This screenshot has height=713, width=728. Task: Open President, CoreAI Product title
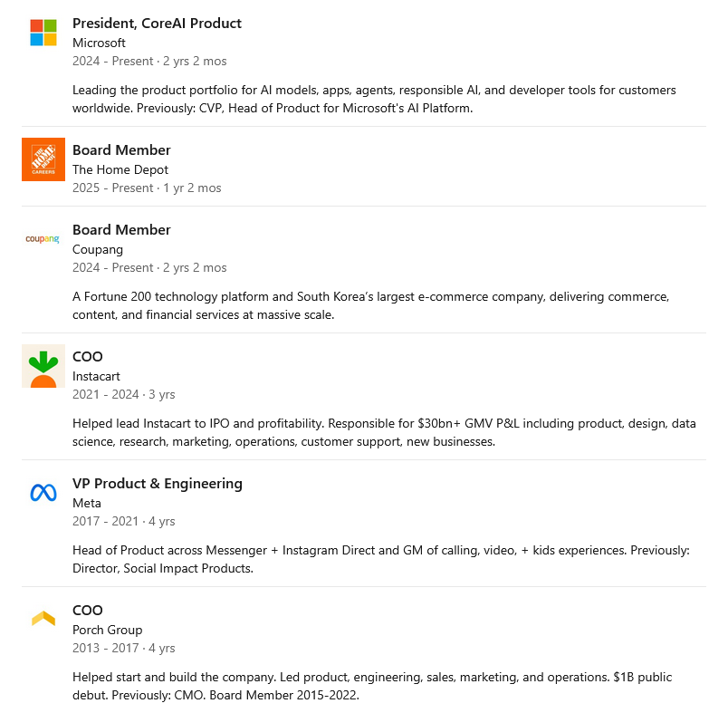point(157,24)
